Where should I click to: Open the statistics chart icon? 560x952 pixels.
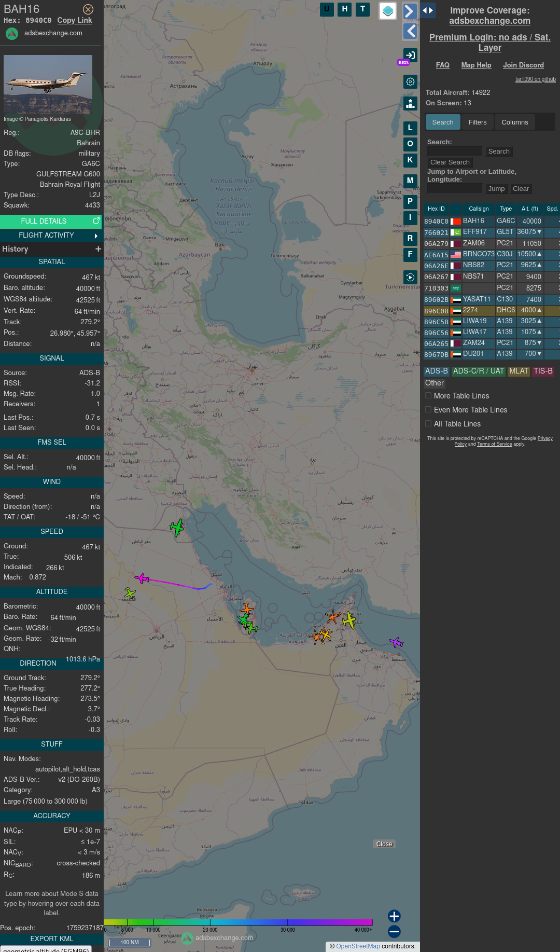pyautogui.click(x=410, y=104)
